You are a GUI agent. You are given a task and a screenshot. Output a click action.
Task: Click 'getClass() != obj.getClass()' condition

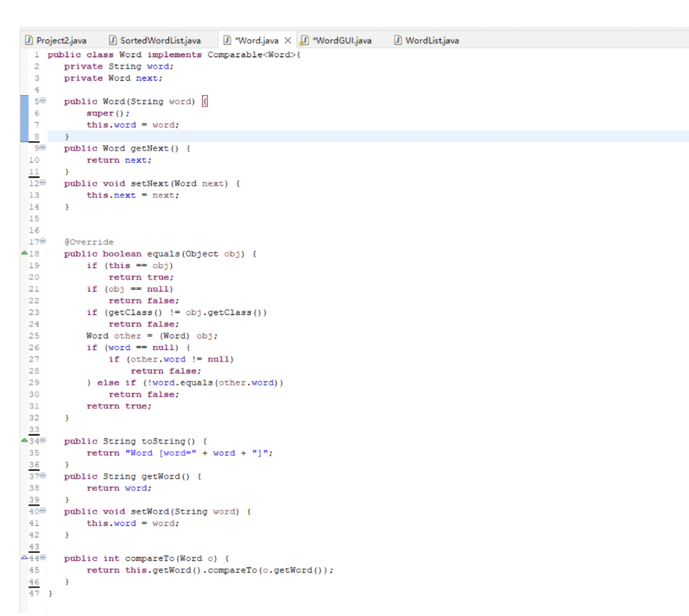coord(186,312)
